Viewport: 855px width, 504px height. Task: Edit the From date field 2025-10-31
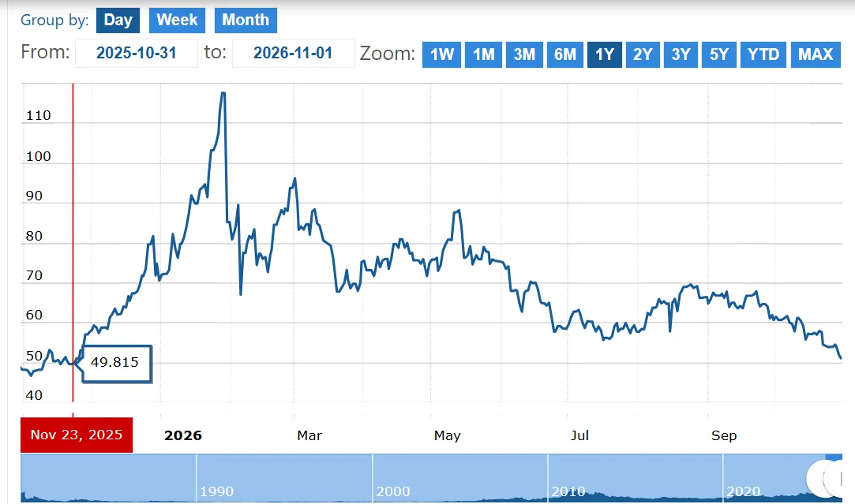coord(137,53)
